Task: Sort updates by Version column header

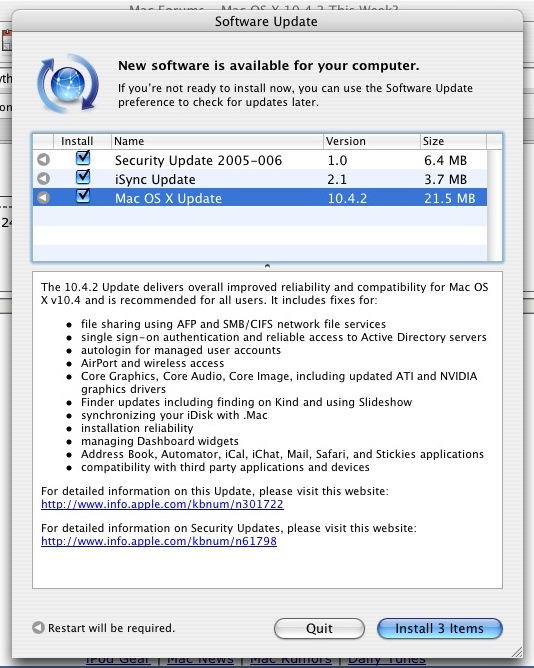Action: (372, 141)
